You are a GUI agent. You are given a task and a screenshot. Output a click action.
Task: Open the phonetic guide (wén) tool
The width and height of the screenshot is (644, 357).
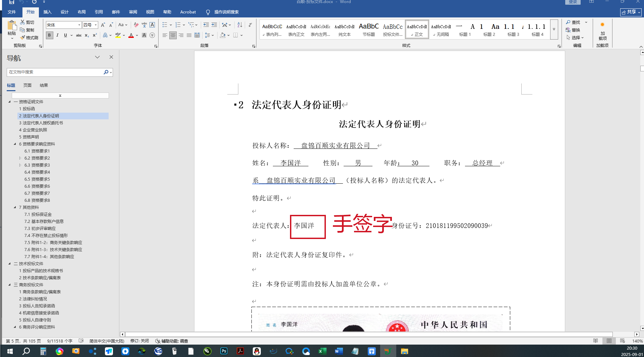pyautogui.click(x=144, y=25)
